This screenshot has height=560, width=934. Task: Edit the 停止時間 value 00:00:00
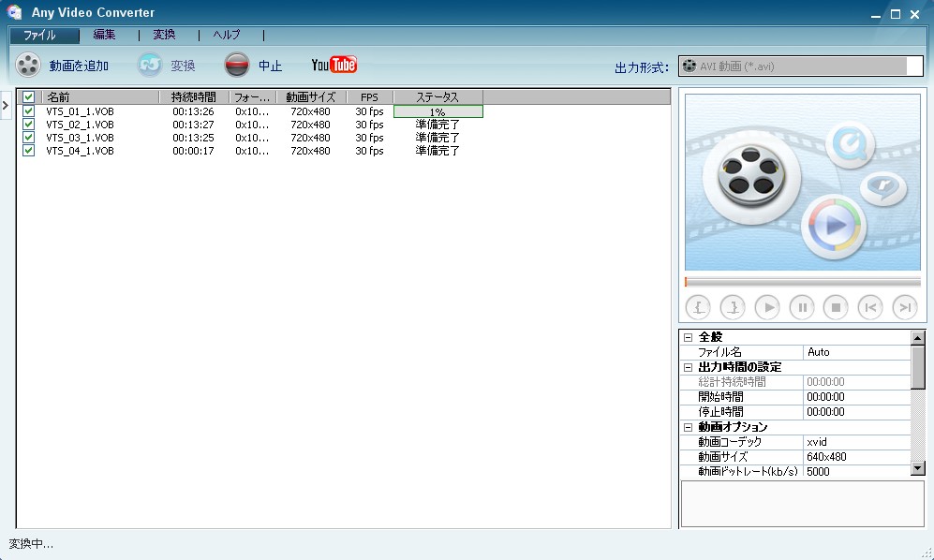(857, 412)
